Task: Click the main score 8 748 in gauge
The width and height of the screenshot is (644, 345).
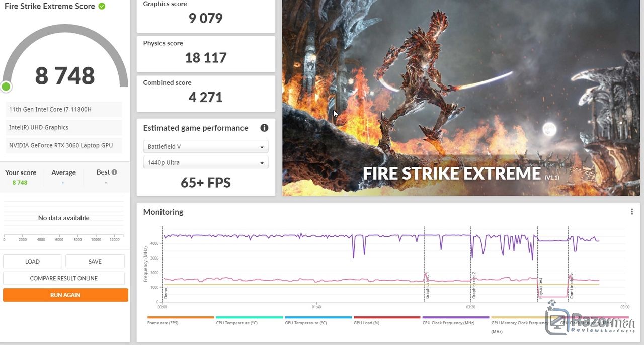Action: [65, 75]
